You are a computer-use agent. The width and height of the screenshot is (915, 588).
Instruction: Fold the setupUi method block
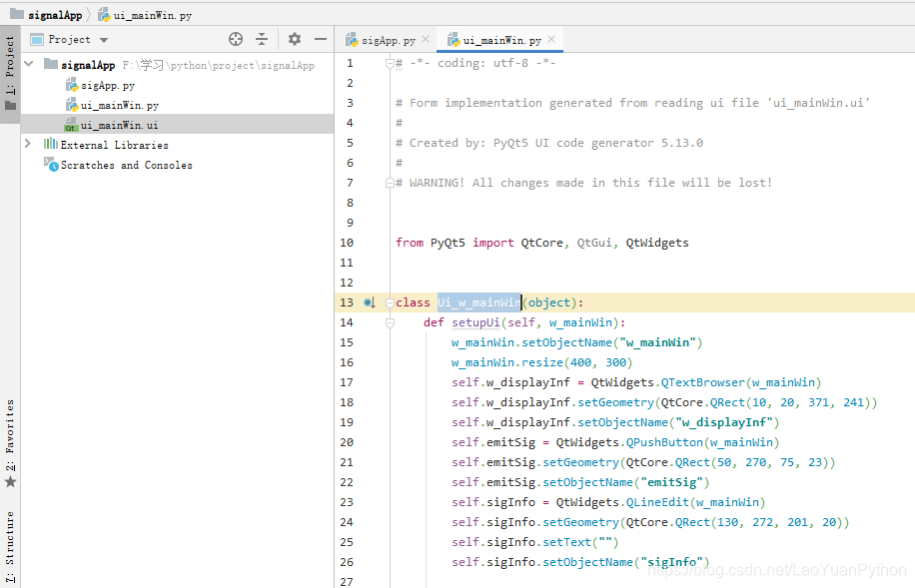click(390, 322)
